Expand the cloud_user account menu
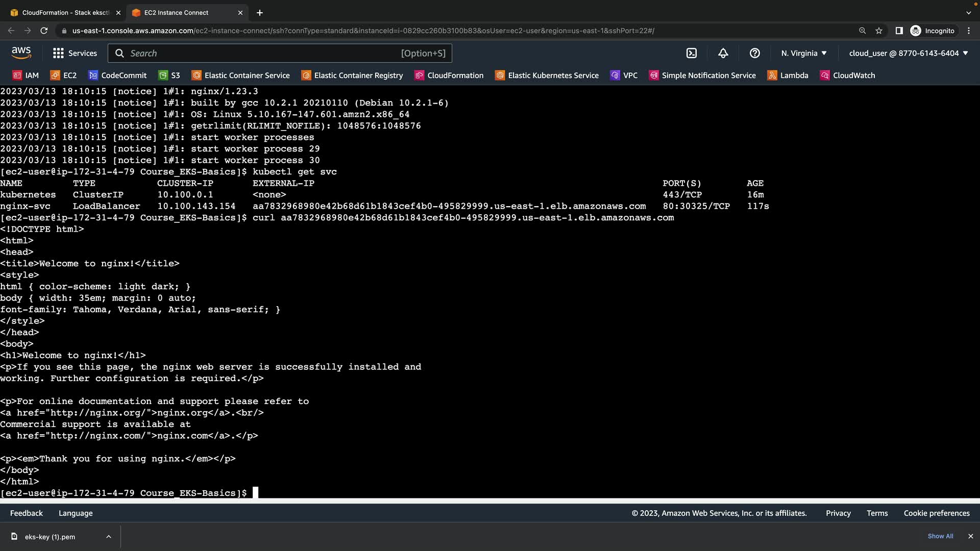This screenshot has width=980, height=551. coord(908,53)
